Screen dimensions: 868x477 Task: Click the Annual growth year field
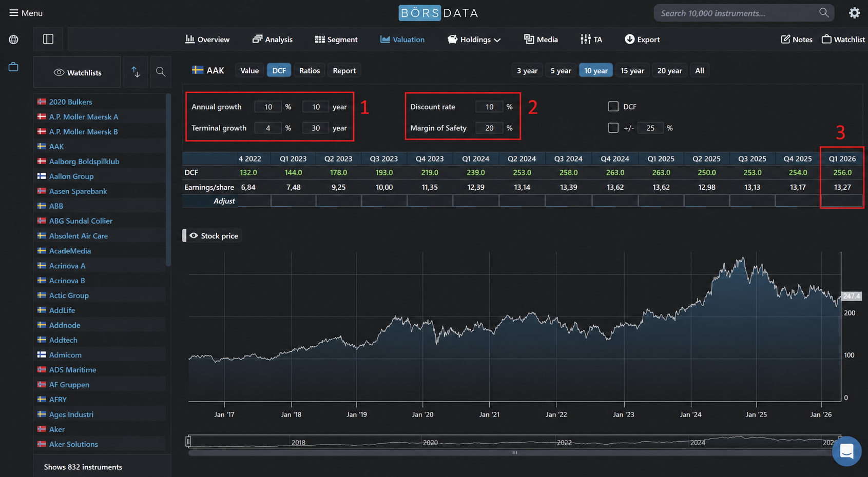pyautogui.click(x=316, y=107)
